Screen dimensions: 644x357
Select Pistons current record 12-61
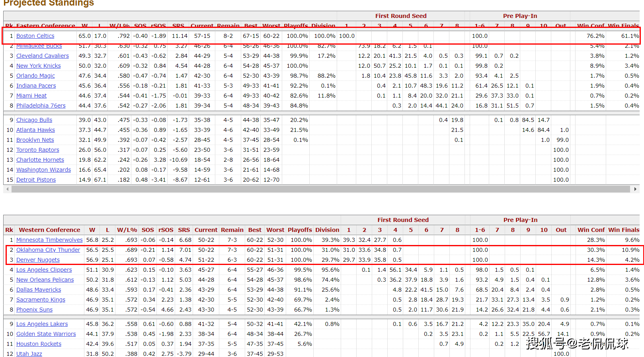tap(202, 180)
